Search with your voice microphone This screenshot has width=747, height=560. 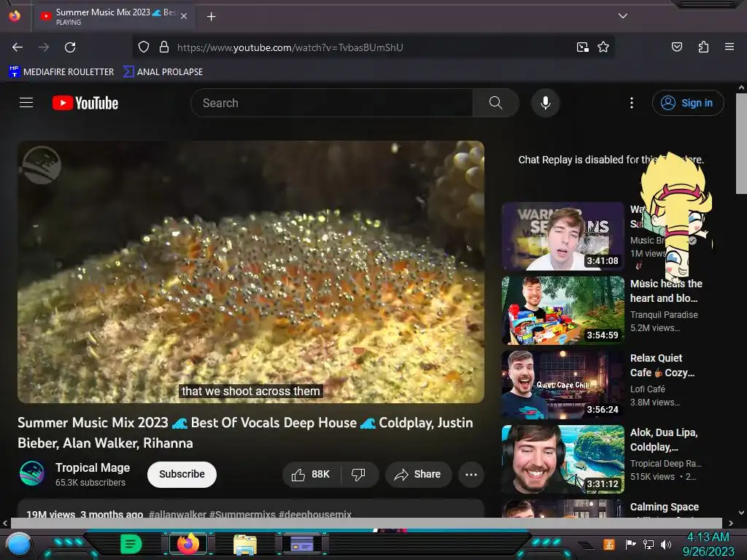click(x=546, y=103)
